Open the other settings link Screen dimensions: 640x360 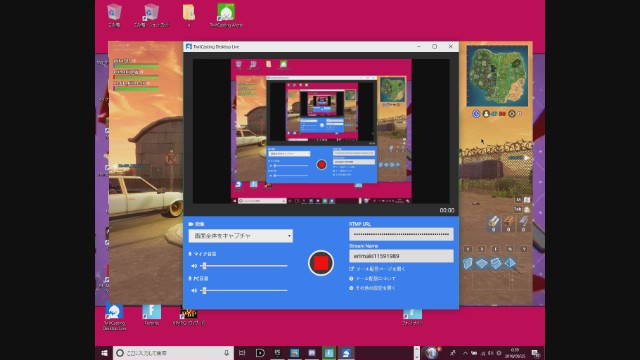click(373, 288)
